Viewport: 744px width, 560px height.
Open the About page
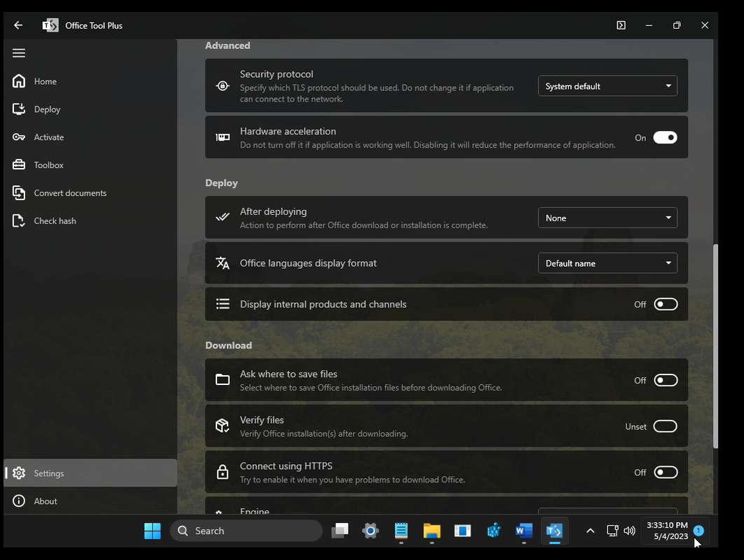90,500
